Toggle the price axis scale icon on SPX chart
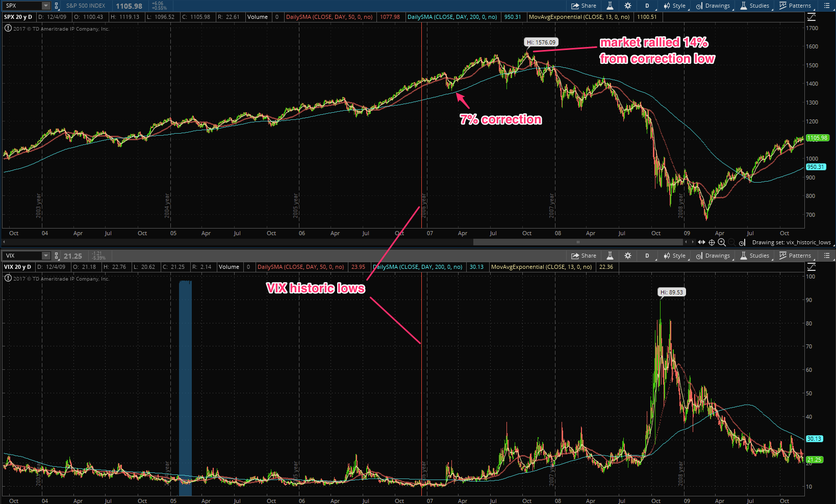This screenshot has width=836, height=504. click(x=812, y=17)
